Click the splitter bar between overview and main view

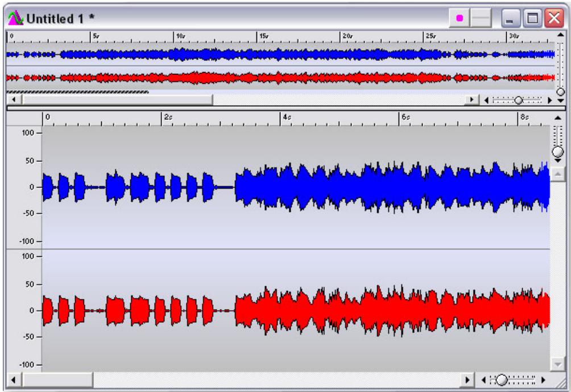coord(284,107)
